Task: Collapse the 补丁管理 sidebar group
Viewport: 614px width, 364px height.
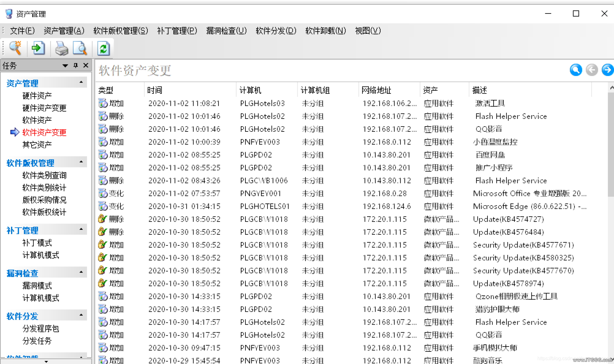Action: click(81, 229)
